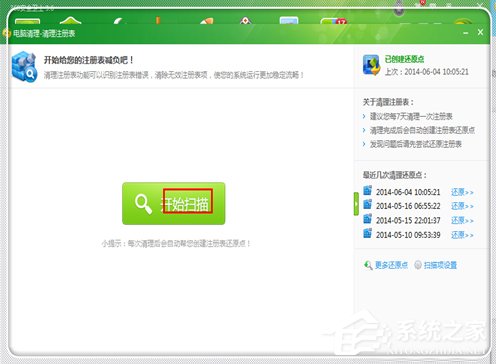Click the 已创建还原点 restore point icon
This screenshot has height=364, width=496.
point(371,65)
